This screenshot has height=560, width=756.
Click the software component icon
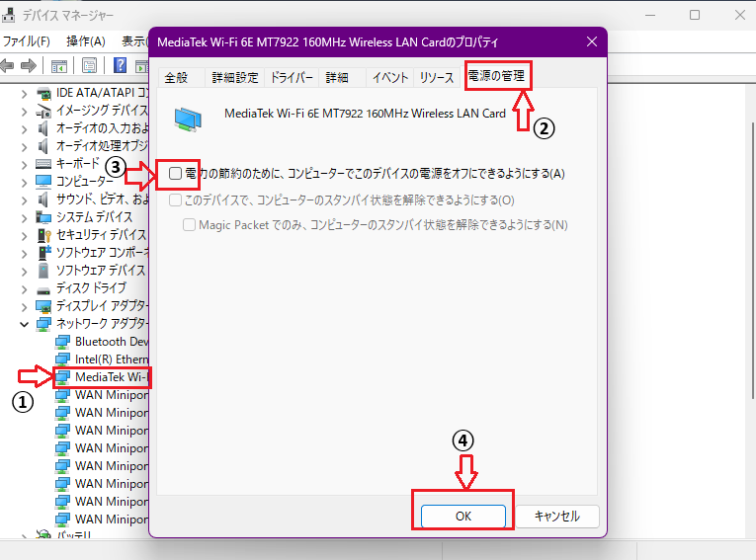(x=44, y=253)
